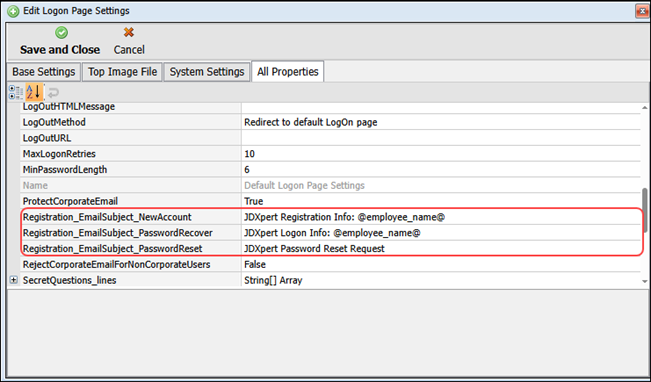Click the 'String[] Array' value
Screen dimensions: 651x382
[273, 280]
